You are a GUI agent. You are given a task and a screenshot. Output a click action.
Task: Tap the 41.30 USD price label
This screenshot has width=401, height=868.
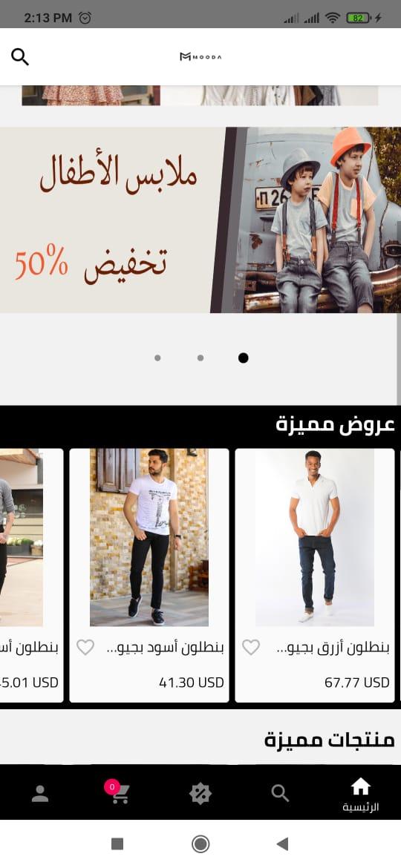coord(192,683)
